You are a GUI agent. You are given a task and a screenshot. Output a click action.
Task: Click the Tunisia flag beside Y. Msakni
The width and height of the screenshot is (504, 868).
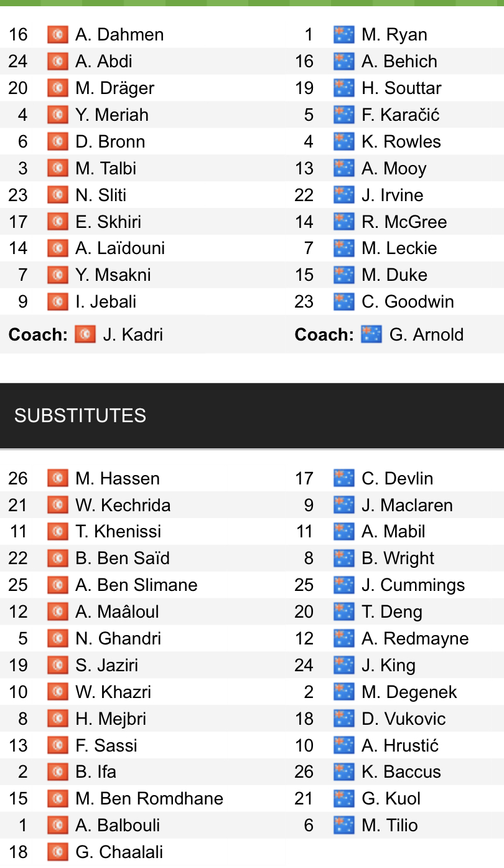(x=57, y=275)
